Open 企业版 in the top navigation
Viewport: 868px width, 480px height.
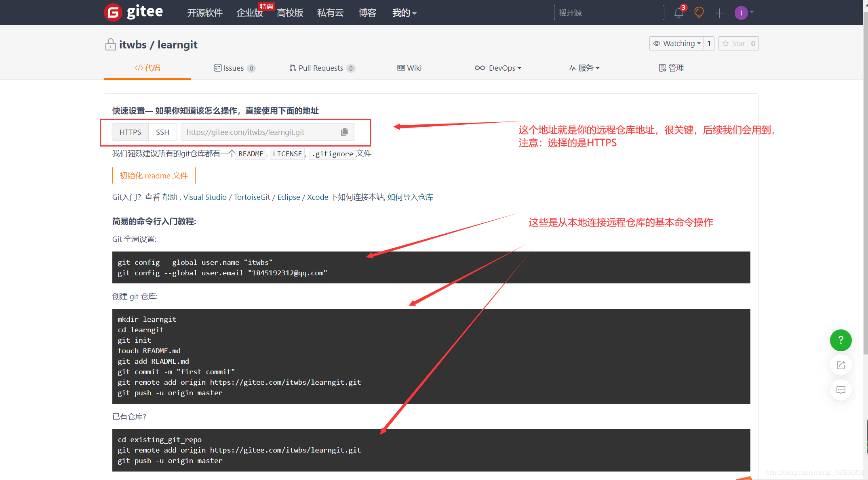tap(250, 13)
